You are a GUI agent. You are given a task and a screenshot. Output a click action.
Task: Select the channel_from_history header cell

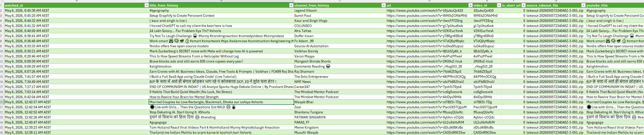pos(340,5)
